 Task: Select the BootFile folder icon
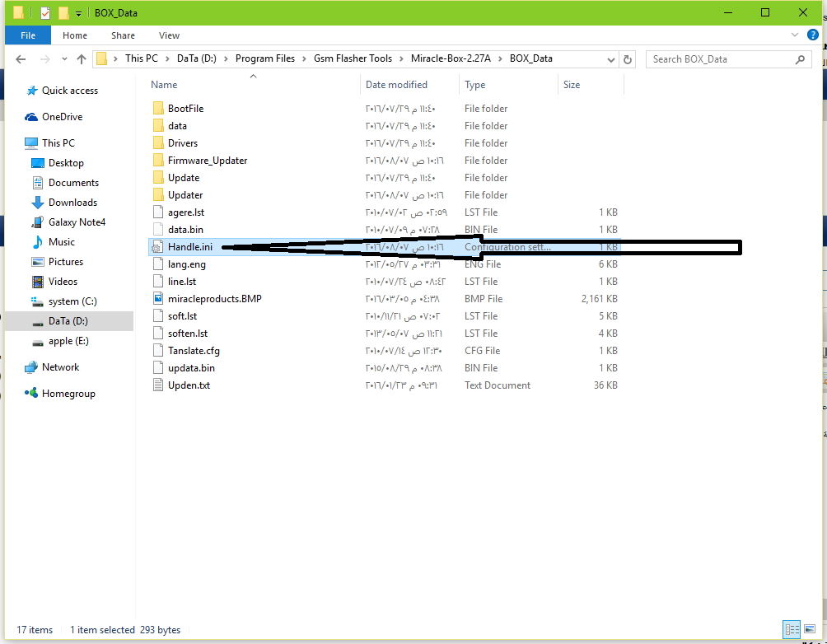coord(158,109)
